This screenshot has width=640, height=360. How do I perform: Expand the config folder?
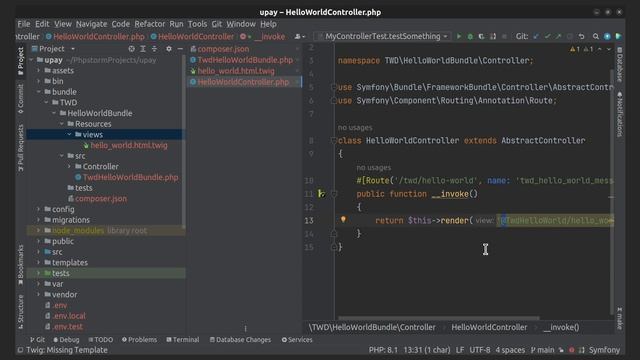point(39,209)
